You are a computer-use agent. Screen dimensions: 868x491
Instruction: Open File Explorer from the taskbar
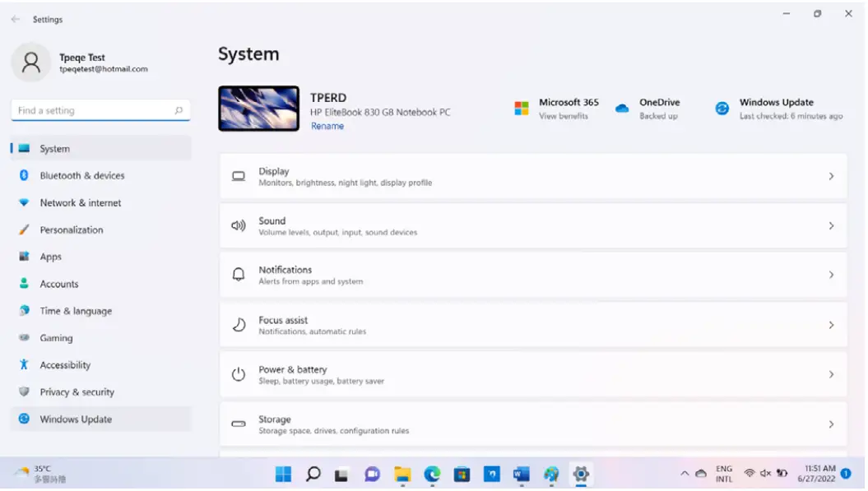click(401, 474)
